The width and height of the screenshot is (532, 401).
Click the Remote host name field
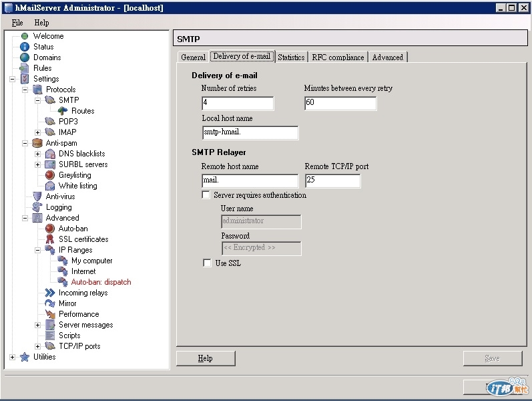[x=250, y=181]
